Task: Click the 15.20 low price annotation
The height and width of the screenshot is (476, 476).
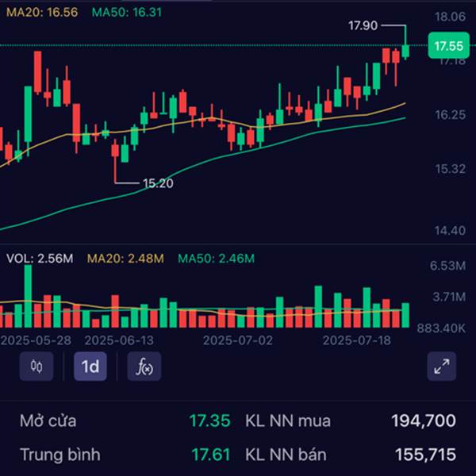Action: (x=158, y=183)
